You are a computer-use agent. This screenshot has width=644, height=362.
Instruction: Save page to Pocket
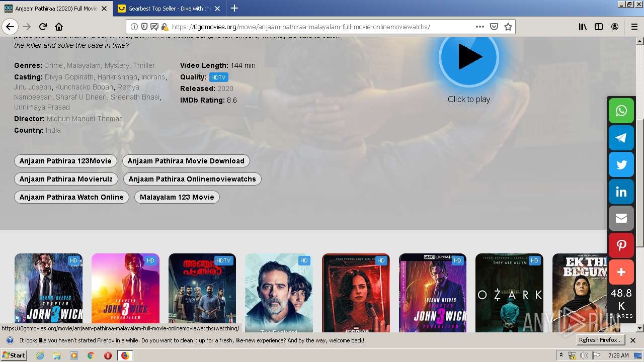[x=494, y=27]
